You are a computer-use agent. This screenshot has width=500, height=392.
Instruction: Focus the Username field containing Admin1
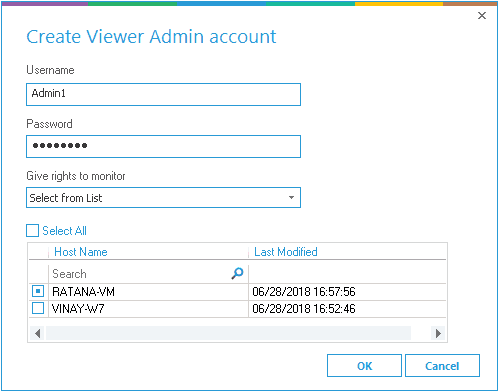pos(163,94)
